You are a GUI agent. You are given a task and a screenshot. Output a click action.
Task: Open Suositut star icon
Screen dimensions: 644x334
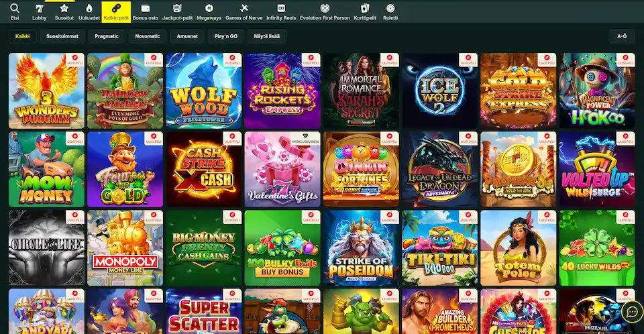64,8
